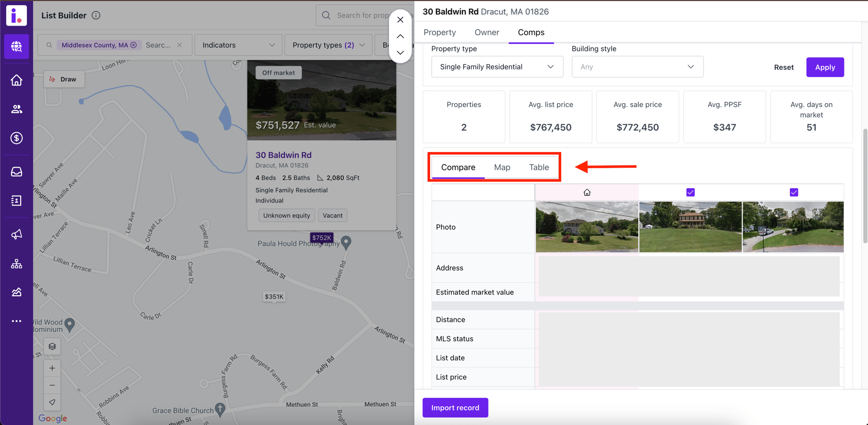Click the List Builder info icon
Screen dimensions: 868x425
(96, 15)
